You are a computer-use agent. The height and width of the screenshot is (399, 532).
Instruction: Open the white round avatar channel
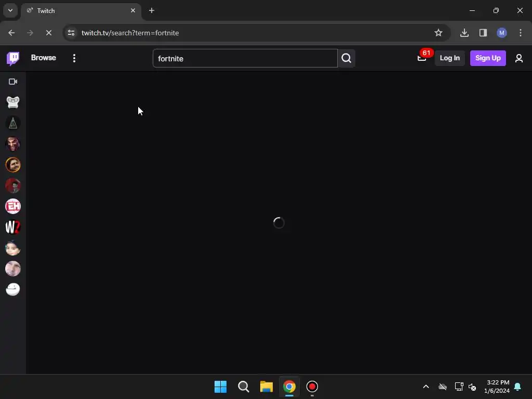click(13, 289)
